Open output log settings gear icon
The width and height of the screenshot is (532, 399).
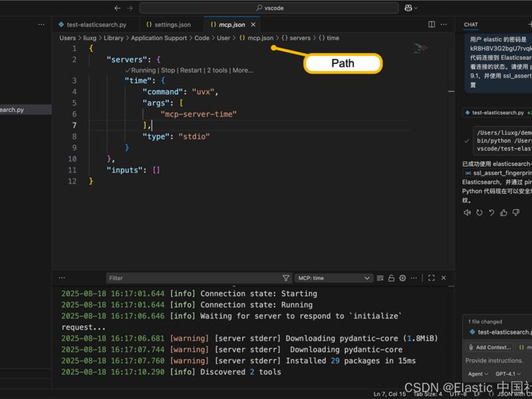pos(402,278)
